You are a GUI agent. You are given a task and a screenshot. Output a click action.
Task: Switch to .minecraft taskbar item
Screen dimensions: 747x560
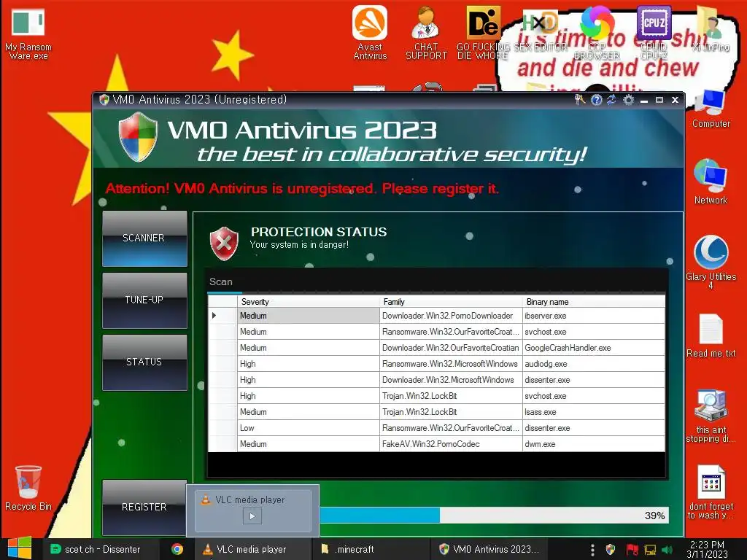pos(371,549)
